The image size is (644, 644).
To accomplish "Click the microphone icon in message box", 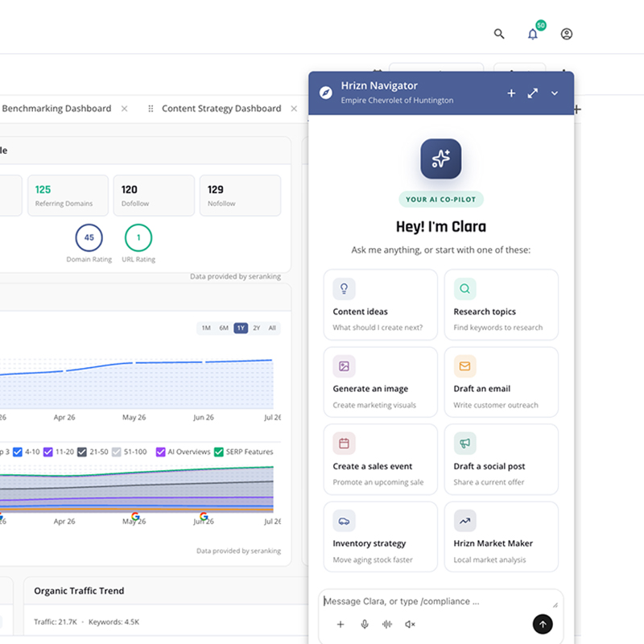I will [365, 625].
